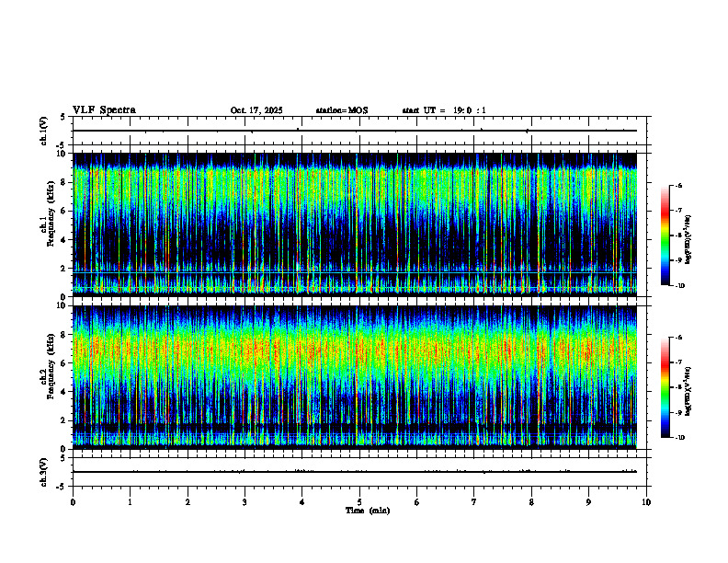Click the time axis tick label "2"

click(x=188, y=502)
